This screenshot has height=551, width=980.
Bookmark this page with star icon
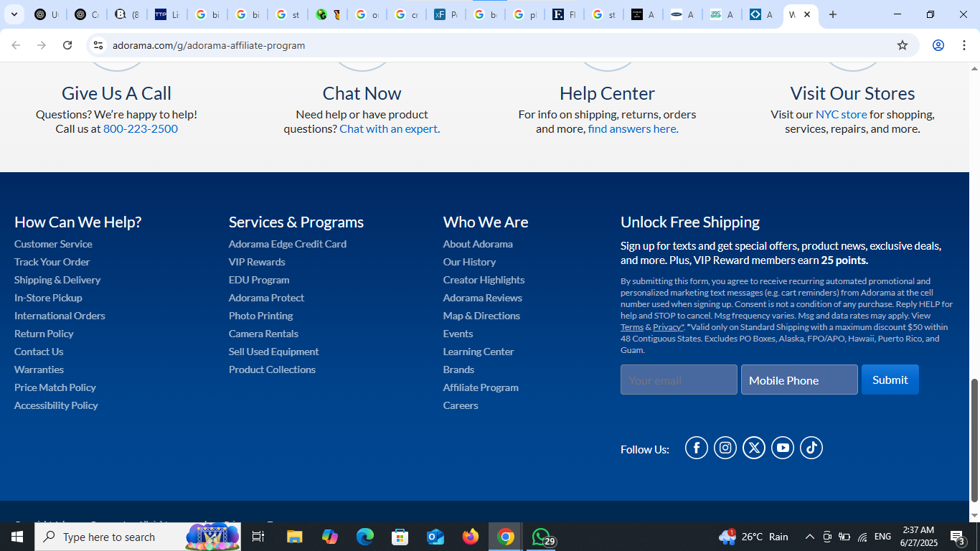(x=903, y=45)
